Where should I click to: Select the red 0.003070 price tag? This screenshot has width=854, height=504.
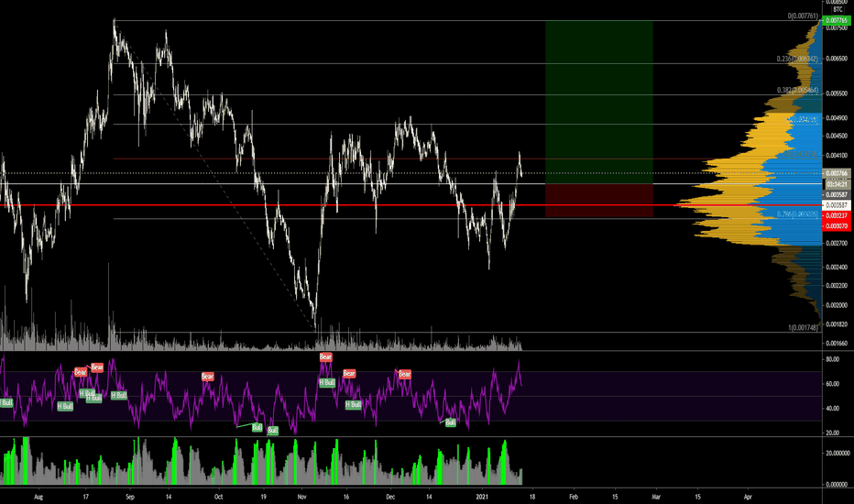(x=836, y=226)
